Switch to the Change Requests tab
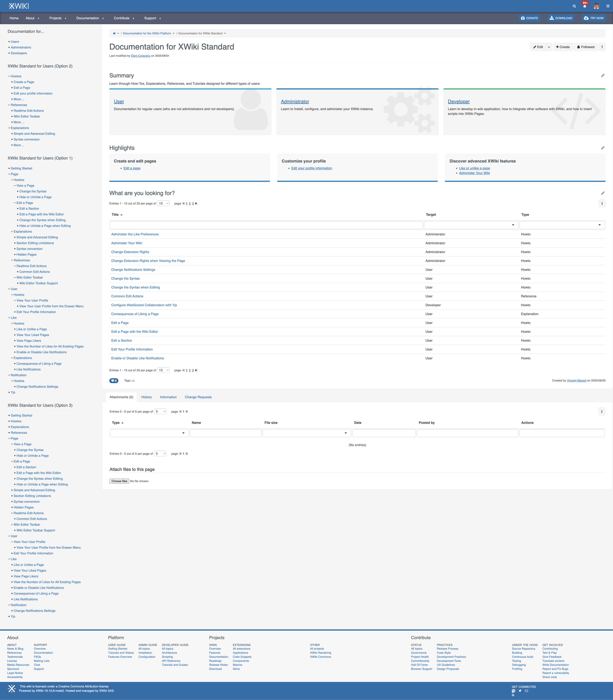The width and height of the screenshot is (613, 700). pyautogui.click(x=198, y=397)
